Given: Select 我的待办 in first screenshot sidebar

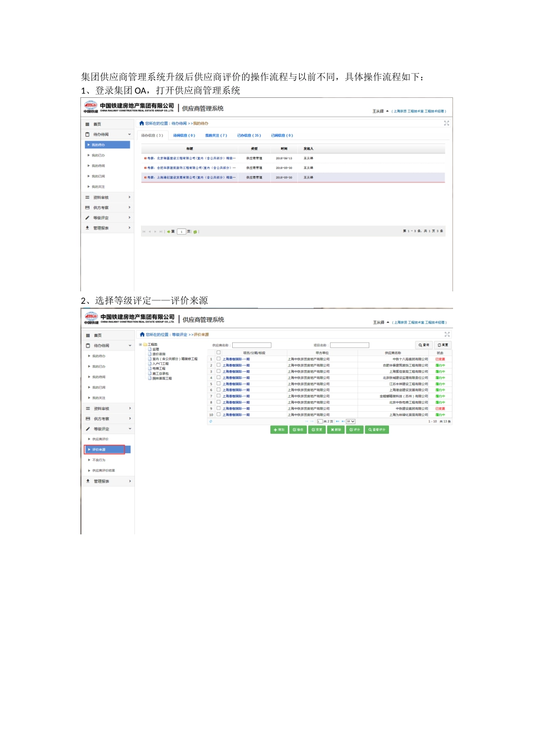Looking at the screenshot, I should pos(107,145).
